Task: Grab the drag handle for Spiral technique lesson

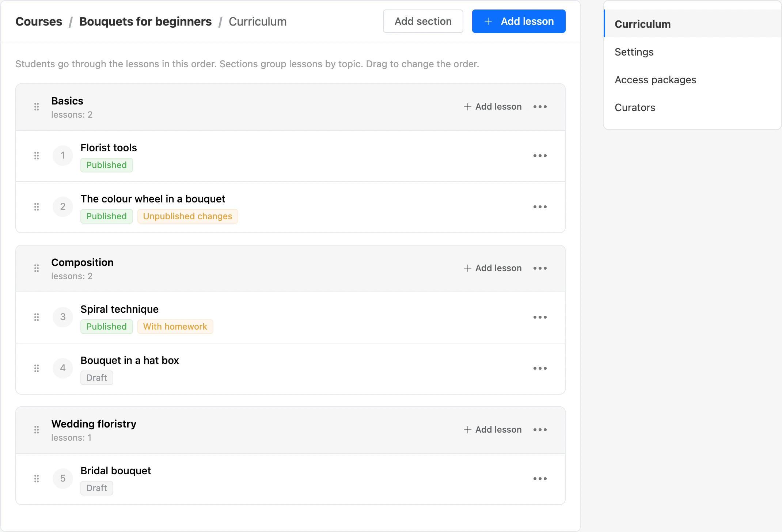Action: click(x=37, y=317)
